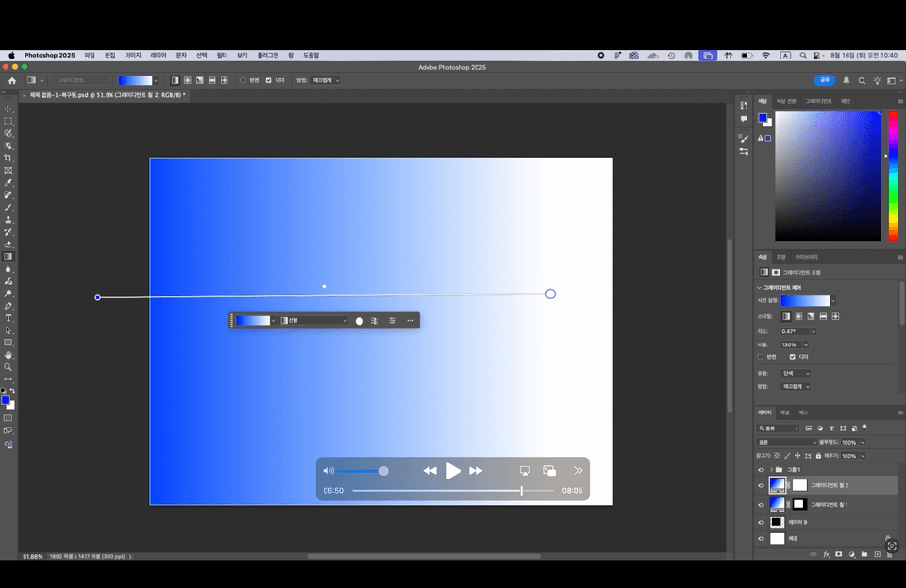
Task: Hide the 배경 layer
Action: pyautogui.click(x=761, y=539)
